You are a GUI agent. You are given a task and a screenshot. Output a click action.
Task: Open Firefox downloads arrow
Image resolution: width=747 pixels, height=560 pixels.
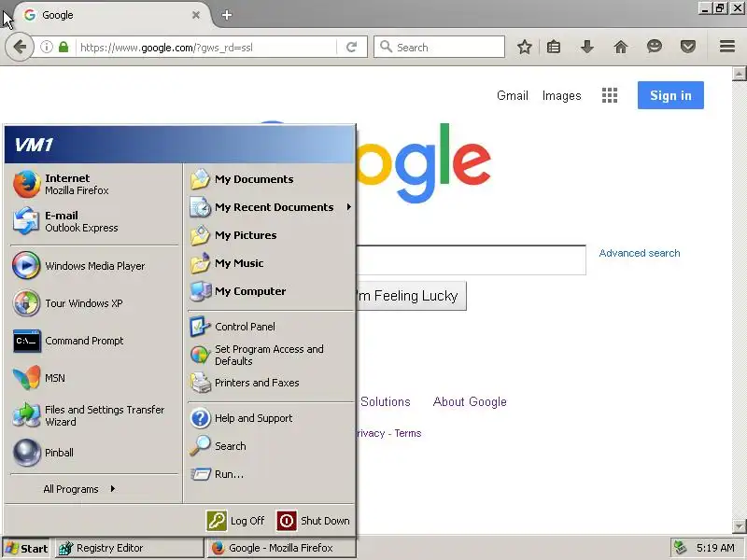click(587, 47)
